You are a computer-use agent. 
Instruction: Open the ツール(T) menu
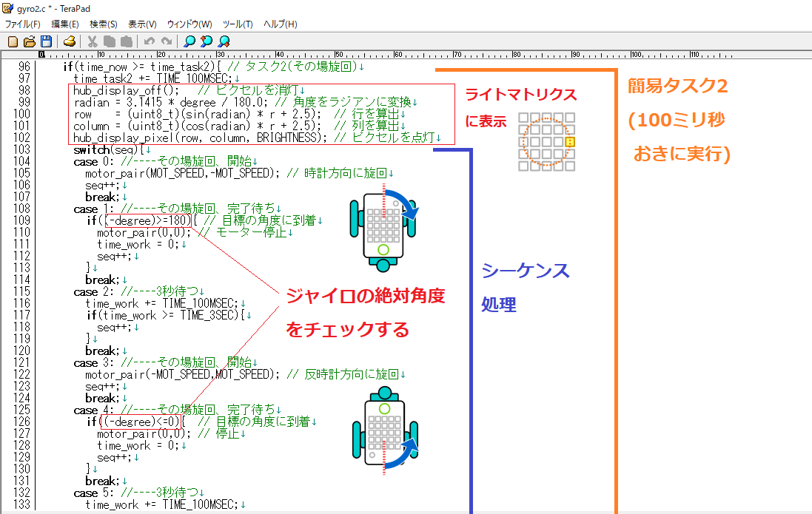(238, 24)
